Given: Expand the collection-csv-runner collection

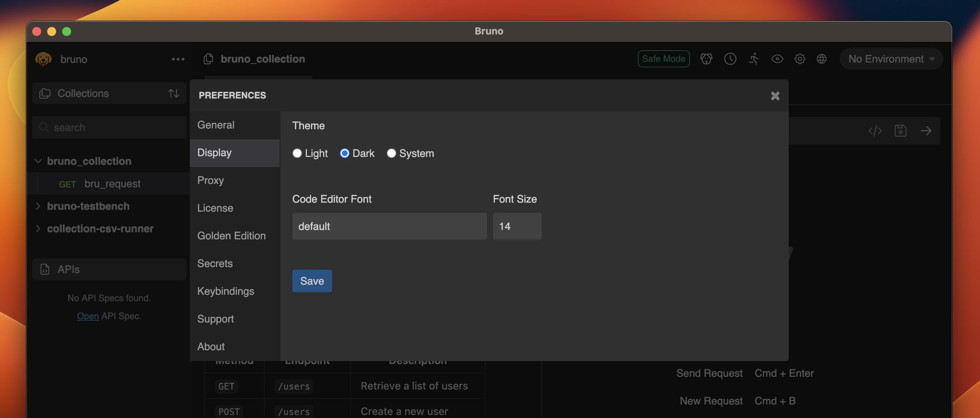Looking at the screenshot, I should (100, 228).
